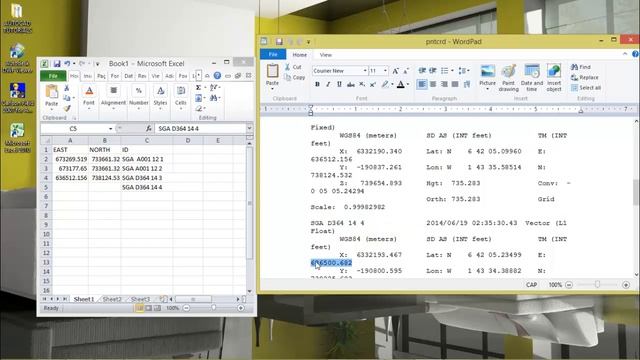This screenshot has height=360, width=640.
Task: Click WordPad zoom out minus button
Action: click(x=569, y=285)
